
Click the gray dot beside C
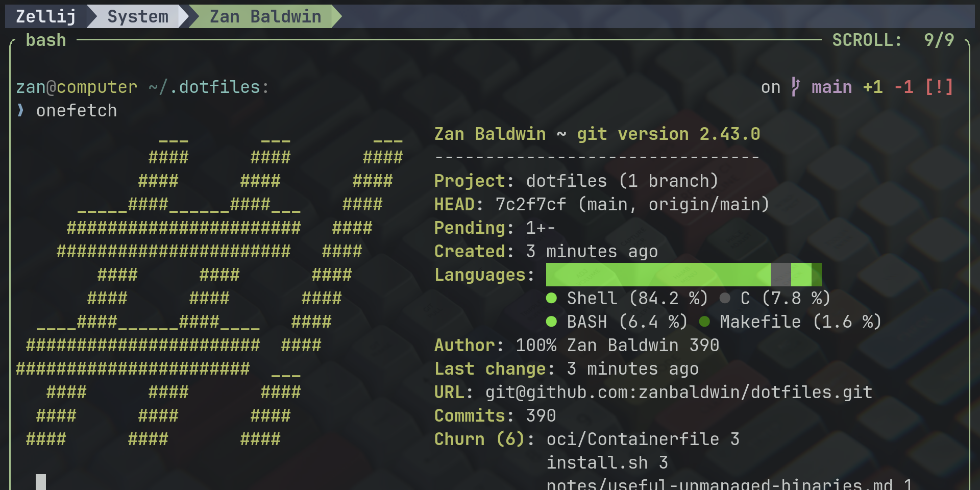tap(725, 298)
